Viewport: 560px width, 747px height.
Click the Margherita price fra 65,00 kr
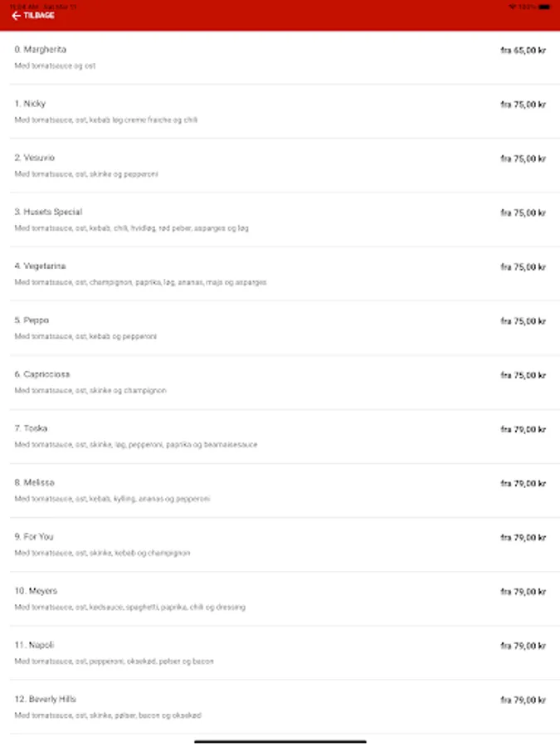tap(523, 51)
